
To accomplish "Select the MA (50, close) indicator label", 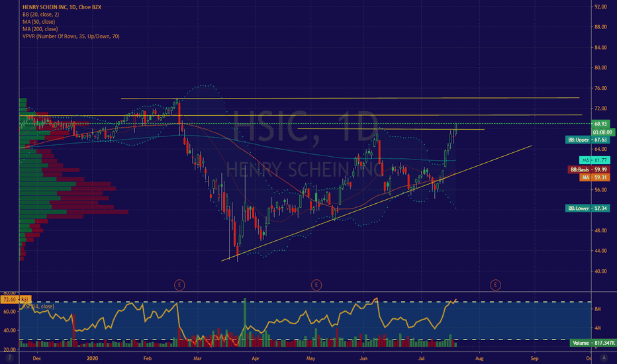I will [x=38, y=22].
